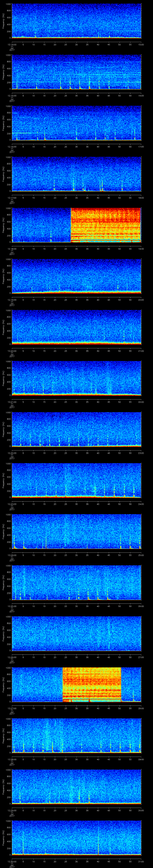The height and width of the screenshot is (868, 153).
Task: Click the 12:28:00 spectrogram panel
Action: (76, 735)
